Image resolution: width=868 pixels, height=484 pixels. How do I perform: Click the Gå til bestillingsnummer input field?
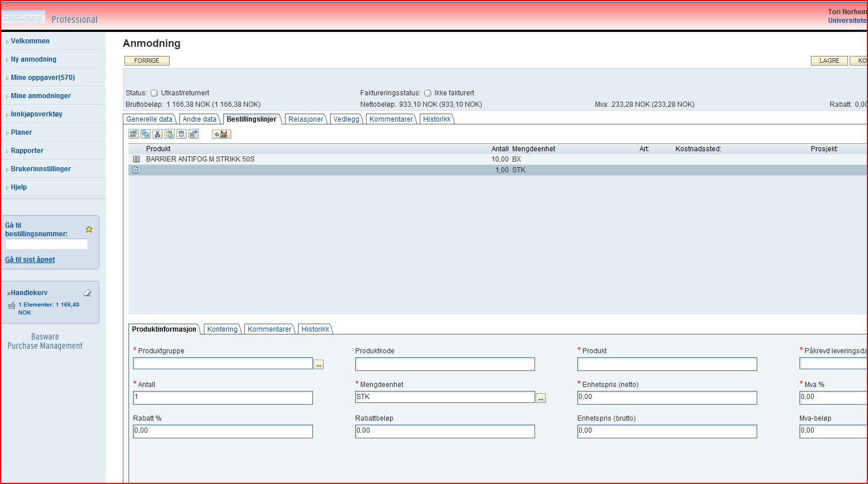pyautogui.click(x=47, y=244)
